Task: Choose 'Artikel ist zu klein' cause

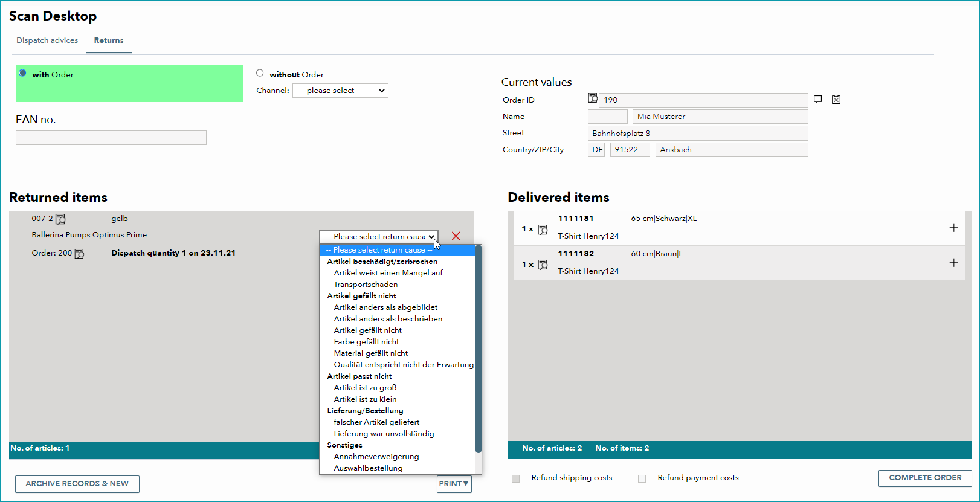Action: pyautogui.click(x=366, y=399)
